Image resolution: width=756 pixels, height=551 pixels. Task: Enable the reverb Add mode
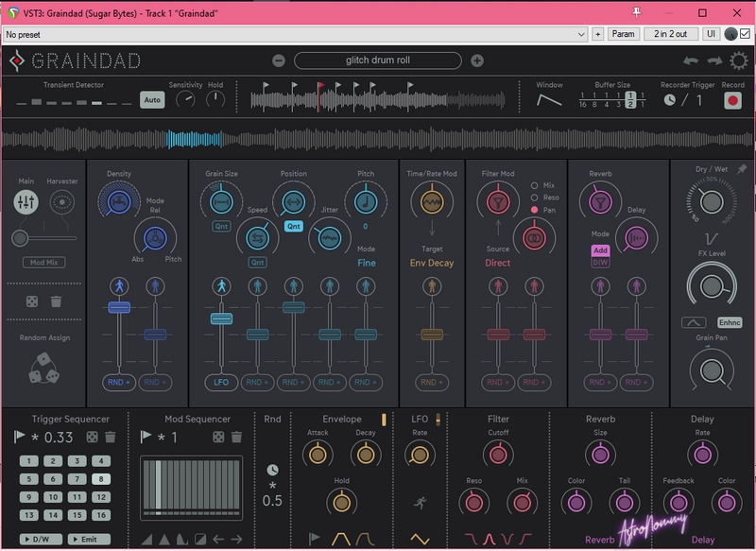click(x=600, y=250)
